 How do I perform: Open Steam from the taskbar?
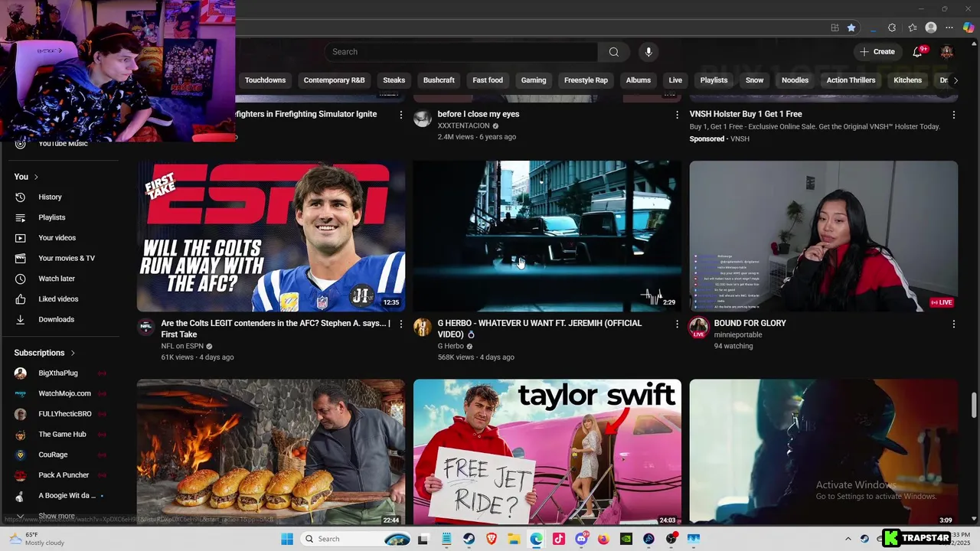pos(469,539)
